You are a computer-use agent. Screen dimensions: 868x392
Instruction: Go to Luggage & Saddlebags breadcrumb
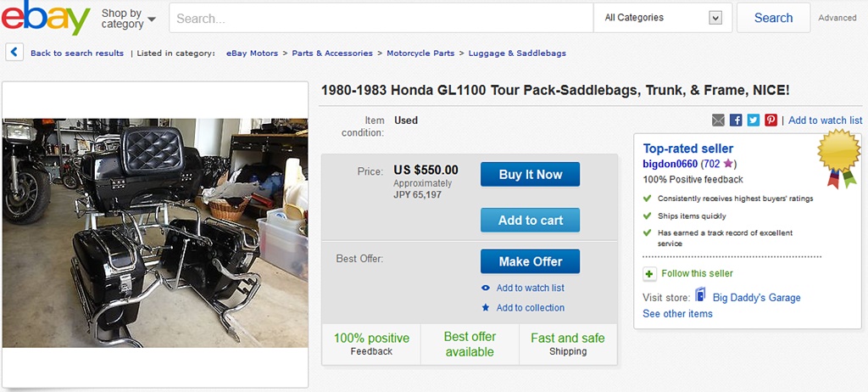coord(517,53)
